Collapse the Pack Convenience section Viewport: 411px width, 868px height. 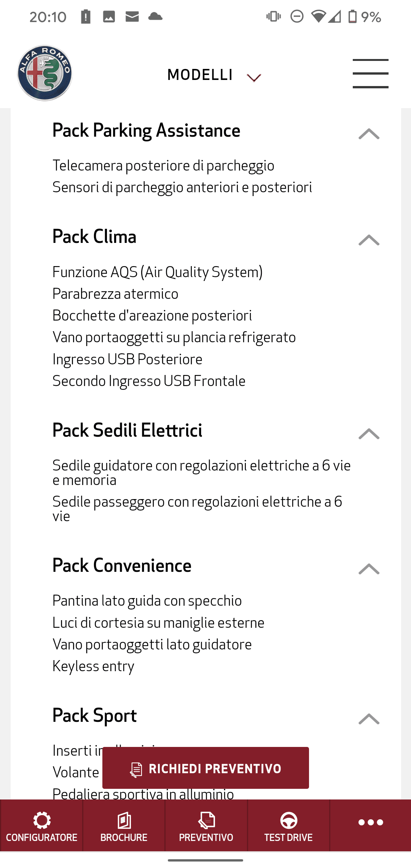click(369, 569)
